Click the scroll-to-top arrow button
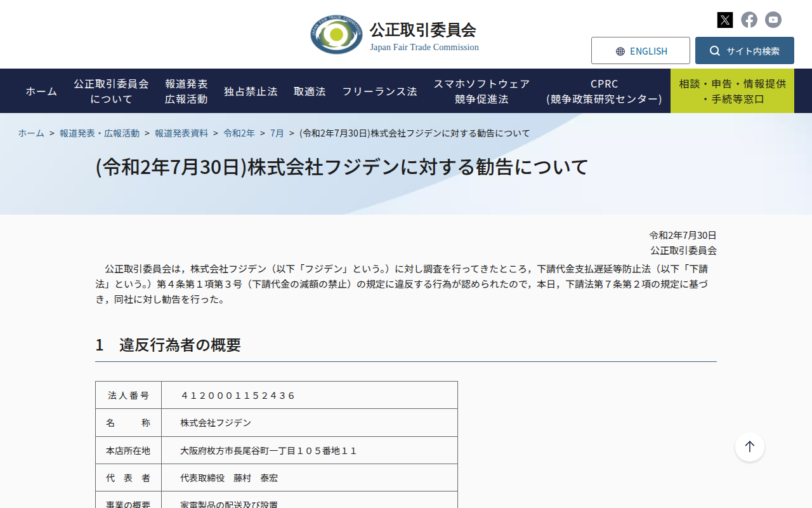This screenshot has height=508, width=812. [x=750, y=446]
